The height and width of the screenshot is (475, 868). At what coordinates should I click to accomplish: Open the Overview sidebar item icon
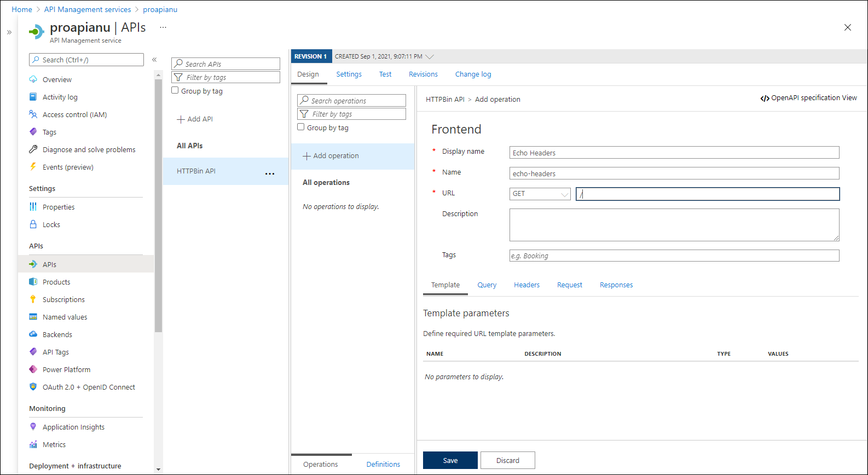pos(33,79)
